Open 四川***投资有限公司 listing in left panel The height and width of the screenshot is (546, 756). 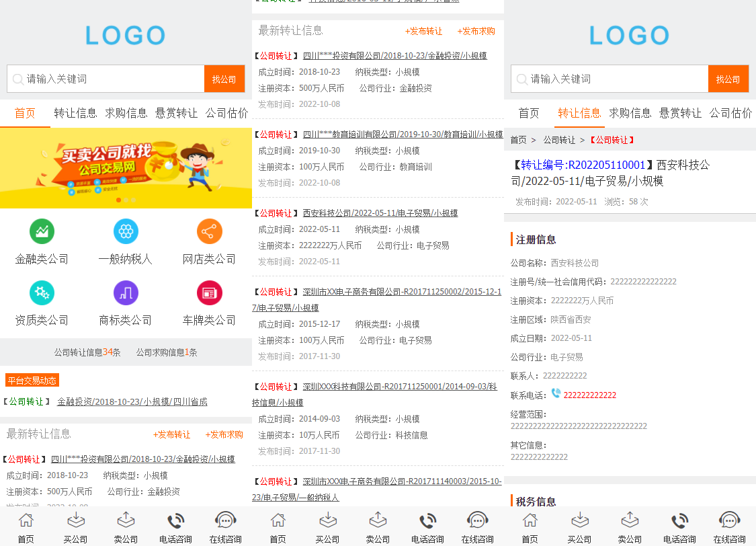pyautogui.click(x=142, y=459)
